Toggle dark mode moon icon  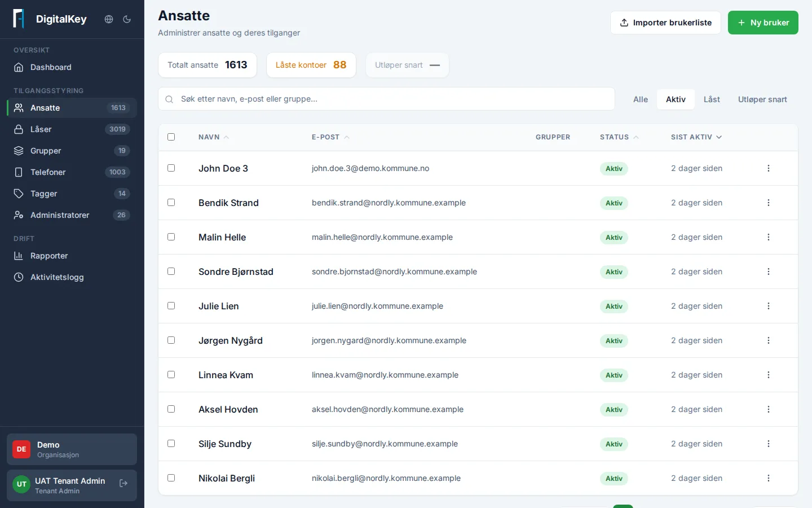(x=127, y=19)
